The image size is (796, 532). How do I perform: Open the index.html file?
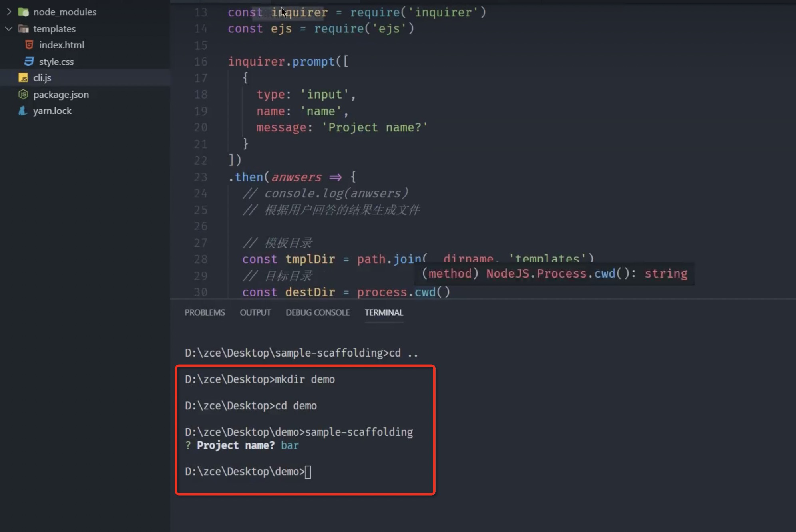pos(62,45)
